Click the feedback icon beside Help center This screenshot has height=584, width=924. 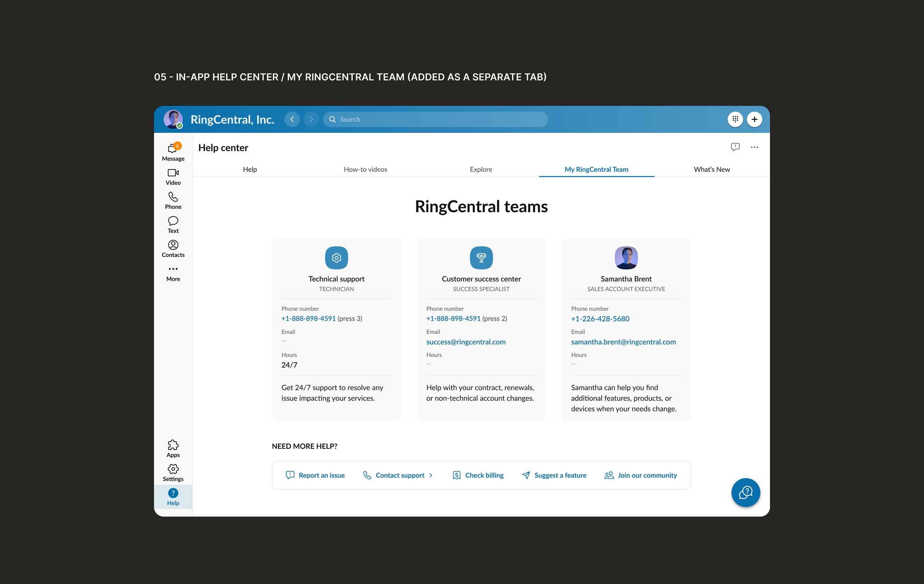pyautogui.click(x=735, y=147)
